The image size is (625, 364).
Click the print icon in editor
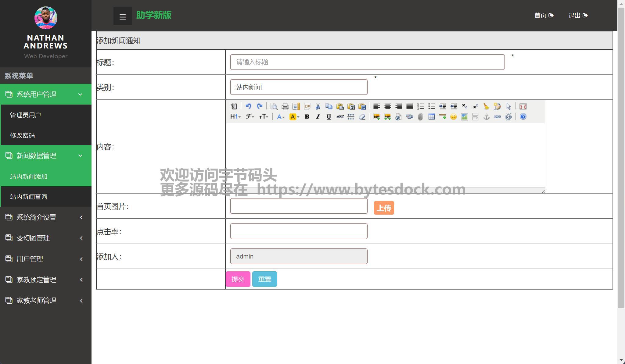pos(285,106)
